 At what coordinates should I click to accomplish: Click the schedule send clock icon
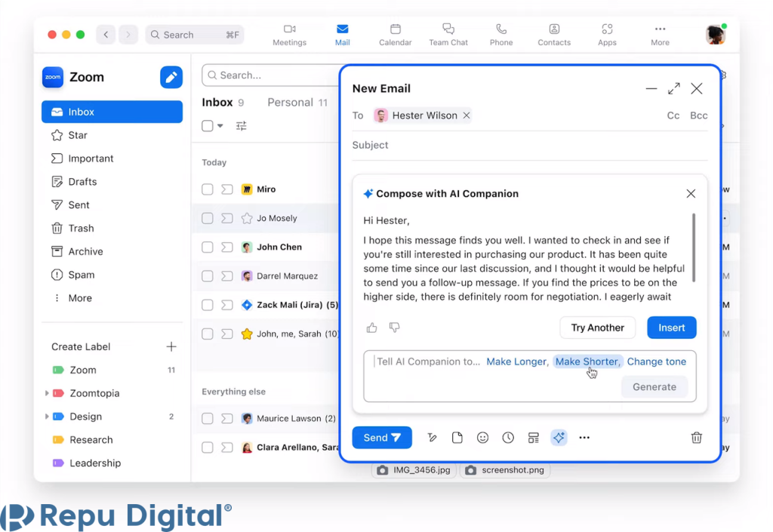508,438
